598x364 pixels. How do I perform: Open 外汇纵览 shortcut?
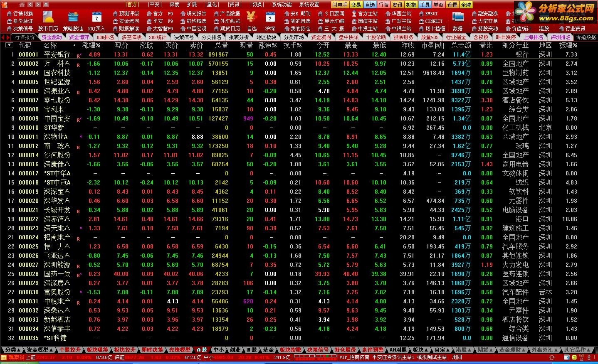point(227,21)
